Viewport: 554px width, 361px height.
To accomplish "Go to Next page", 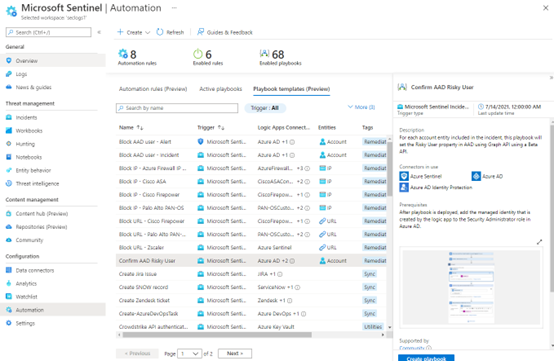I will [235, 354].
